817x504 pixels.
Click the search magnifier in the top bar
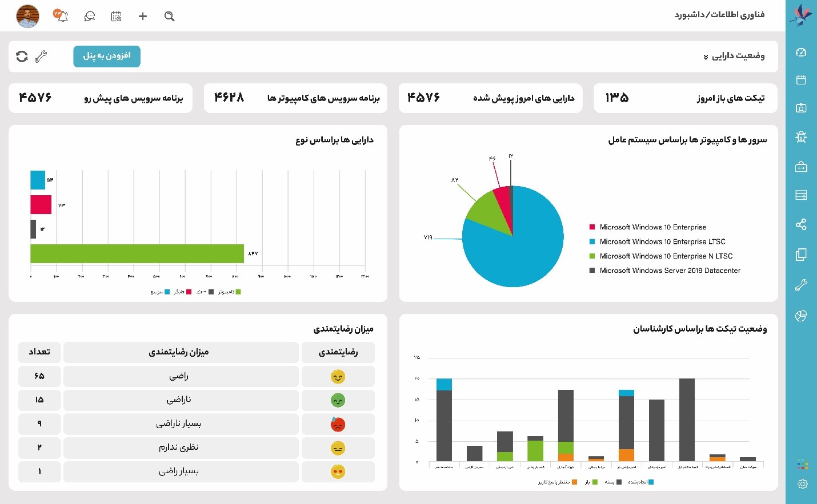(x=169, y=16)
